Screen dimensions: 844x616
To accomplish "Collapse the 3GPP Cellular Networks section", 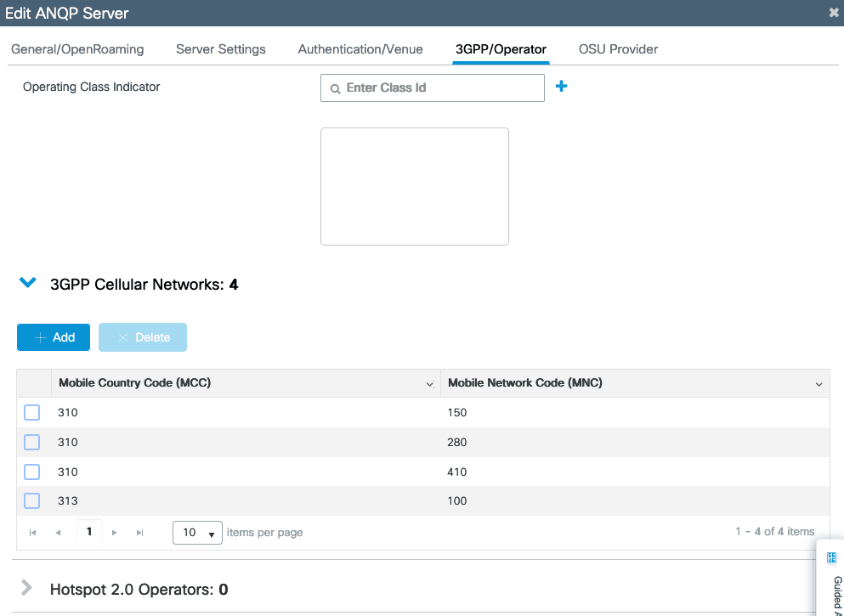I will click(x=28, y=283).
